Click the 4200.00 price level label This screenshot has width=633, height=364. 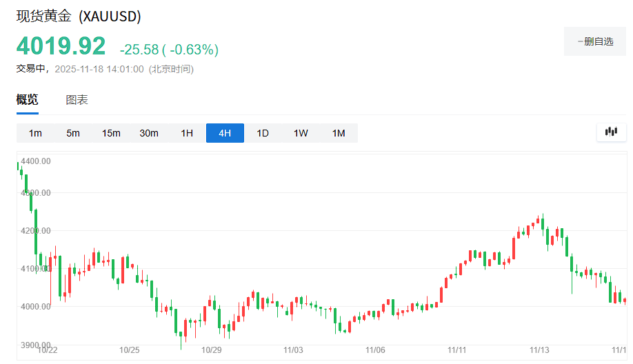click(x=37, y=230)
